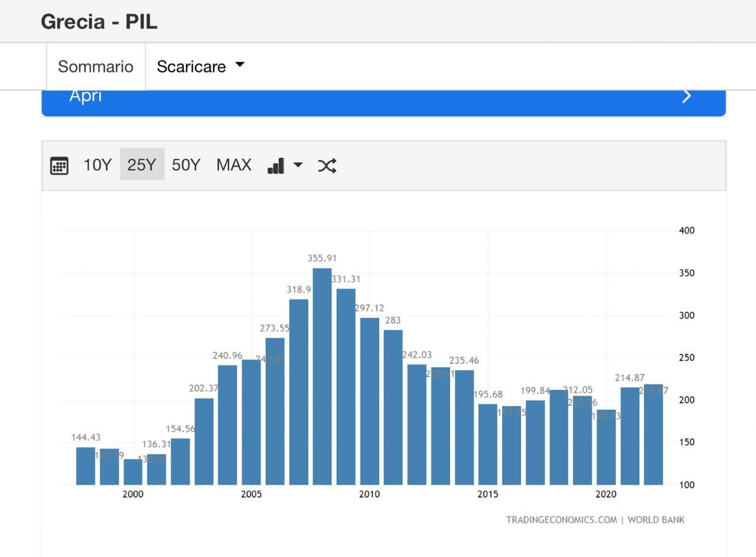Expand the chart type dropdown arrow
This screenshot has height=557, width=756.
pyautogui.click(x=298, y=165)
